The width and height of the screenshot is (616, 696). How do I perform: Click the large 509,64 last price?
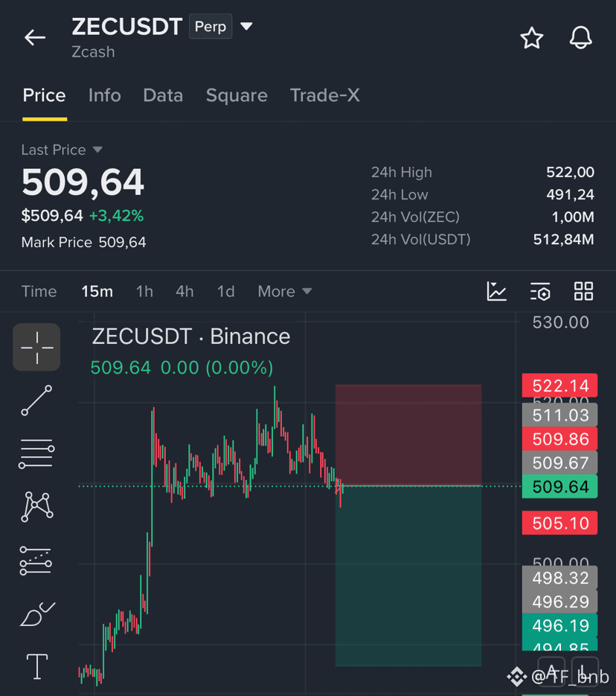click(x=83, y=182)
